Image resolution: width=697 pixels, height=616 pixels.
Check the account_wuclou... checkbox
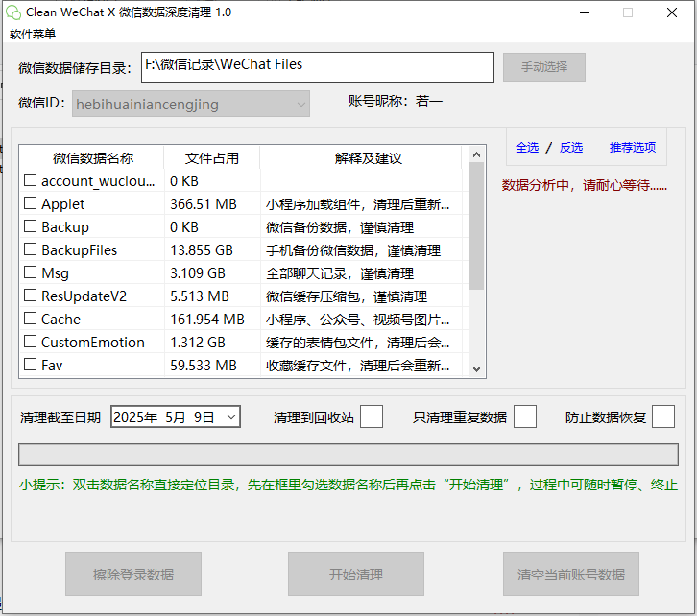point(30,180)
